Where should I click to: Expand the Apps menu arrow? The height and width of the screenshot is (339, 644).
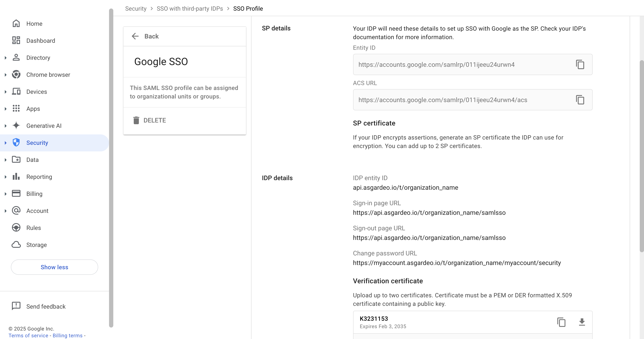tap(6, 109)
